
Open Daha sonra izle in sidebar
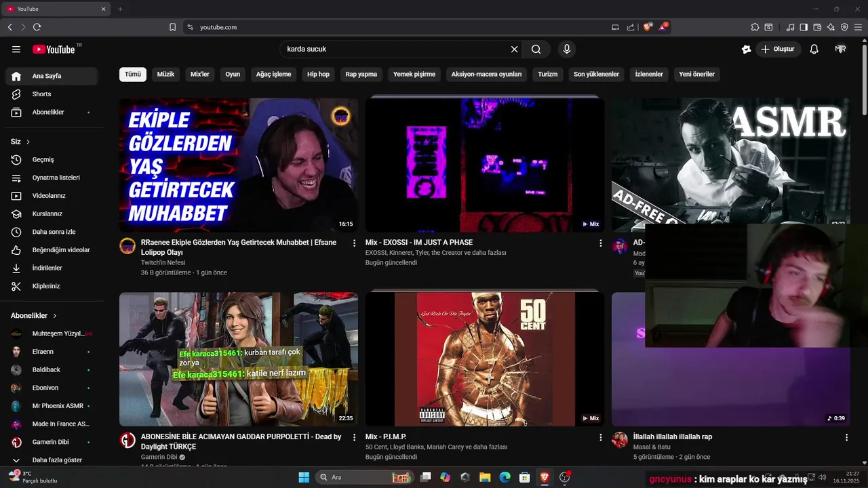52,232
